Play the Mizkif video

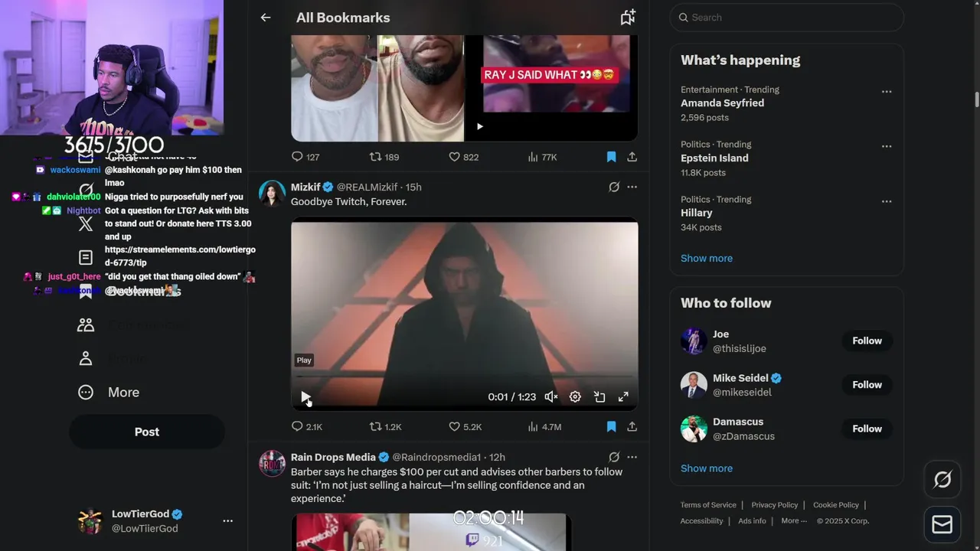[305, 397]
